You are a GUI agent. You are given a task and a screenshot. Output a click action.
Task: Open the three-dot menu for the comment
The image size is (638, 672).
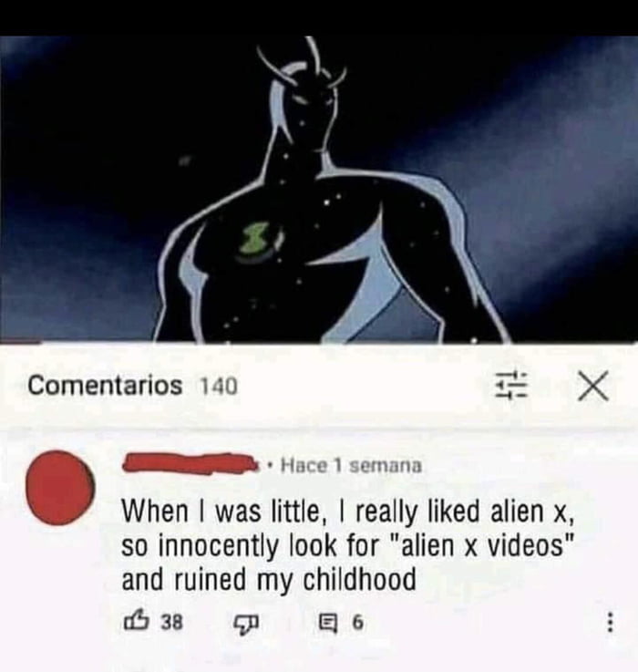point(611,622)
